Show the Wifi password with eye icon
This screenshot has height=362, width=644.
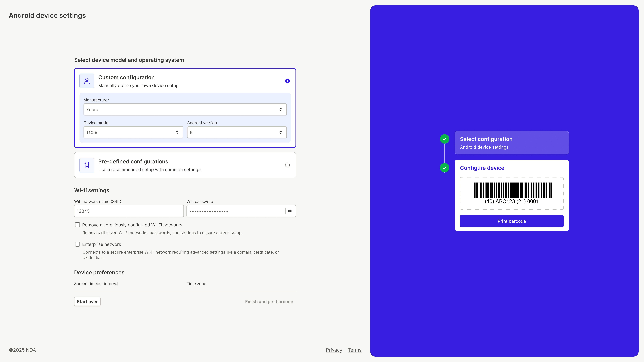(x=290, y=211)
